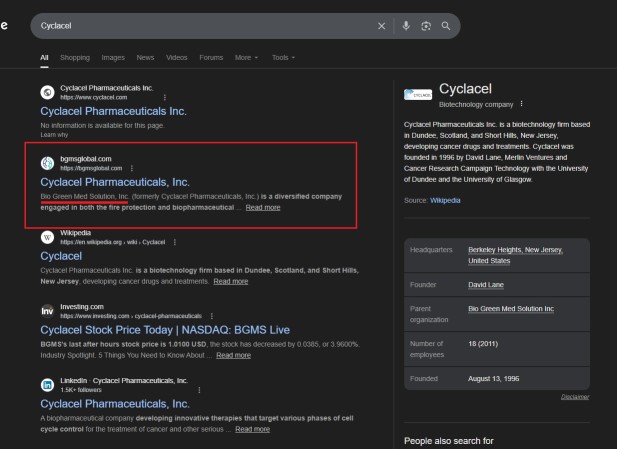The height and width of the screenshot is (449, 617).
Task: Click the bgmsglobal.com site favicon
Action: coord(47,163)
